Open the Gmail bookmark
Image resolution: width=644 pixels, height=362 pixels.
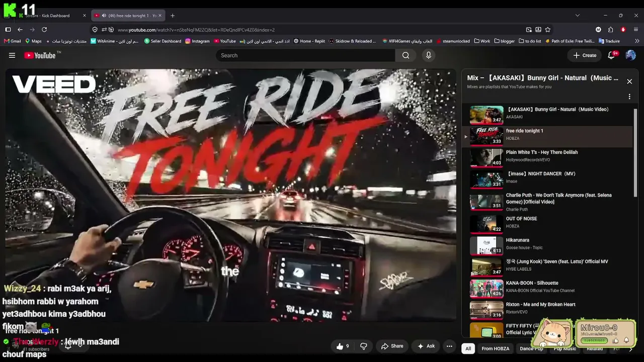click(13, 41)
